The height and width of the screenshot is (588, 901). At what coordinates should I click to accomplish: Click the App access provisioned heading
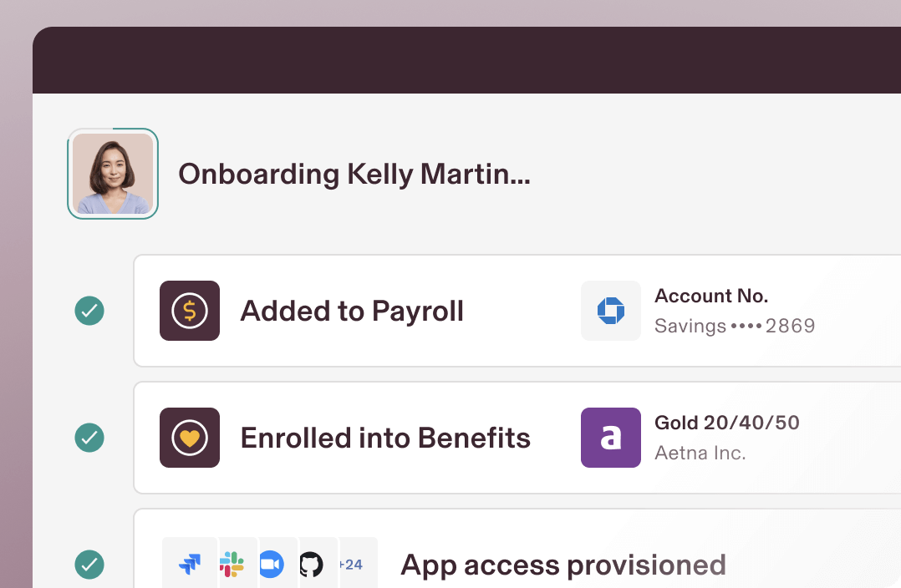pos(564,565)
